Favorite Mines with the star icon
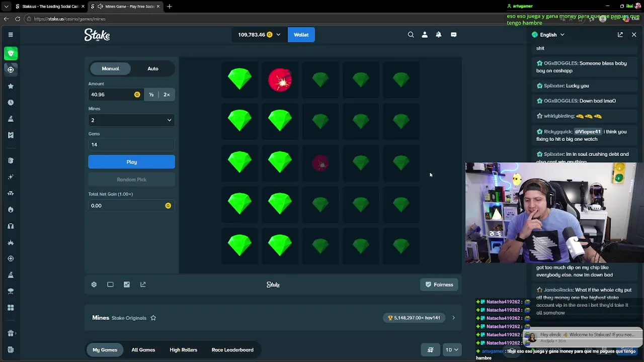 (x=153, y=318)
